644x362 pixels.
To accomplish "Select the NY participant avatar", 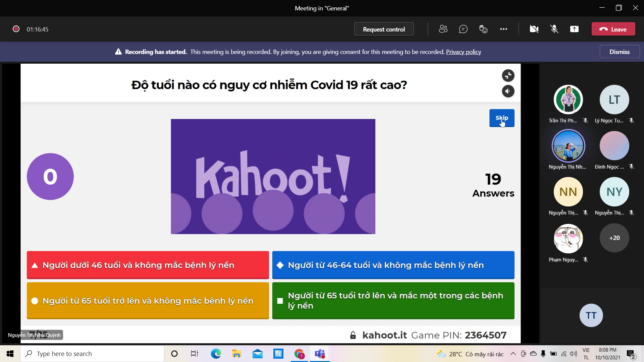I will coord(614,192).
